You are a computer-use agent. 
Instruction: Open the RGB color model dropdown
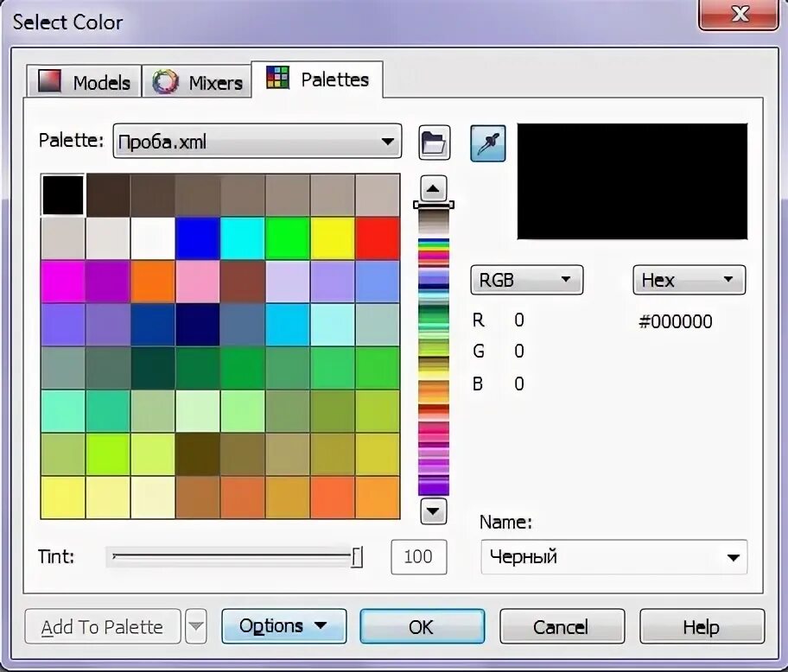(527, 280)
